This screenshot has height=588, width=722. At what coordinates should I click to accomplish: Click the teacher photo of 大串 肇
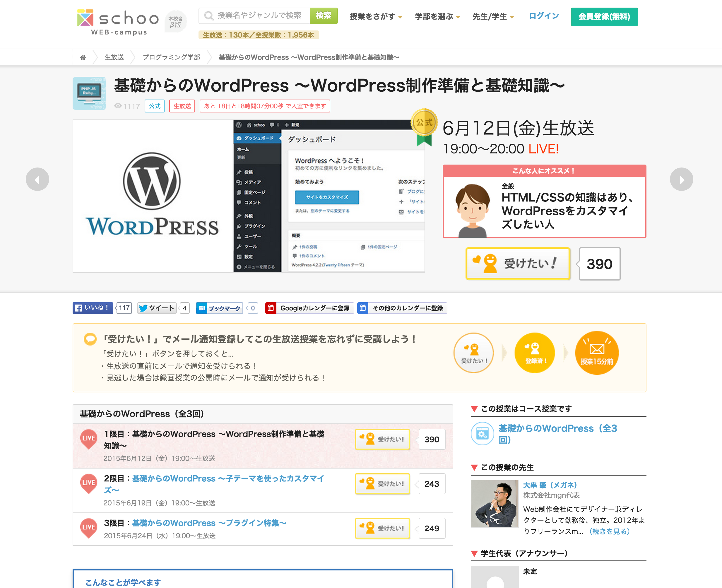(x=495, y=503)
